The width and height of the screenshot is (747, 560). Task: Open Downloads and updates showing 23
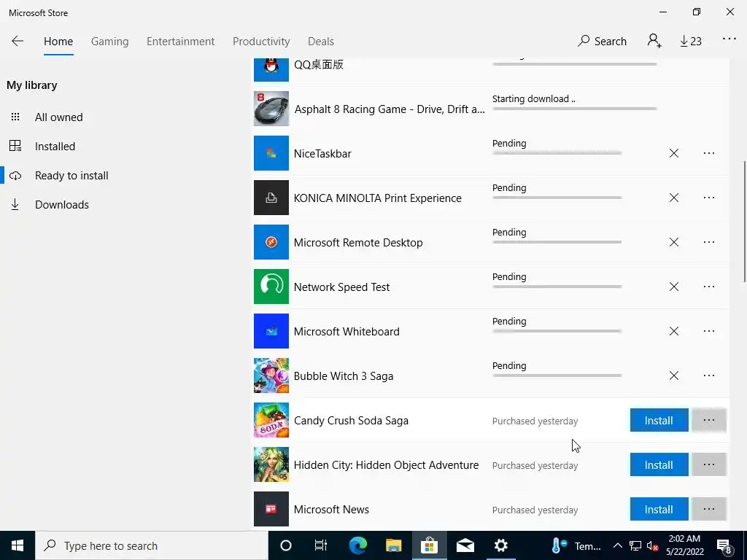(691, 42)
